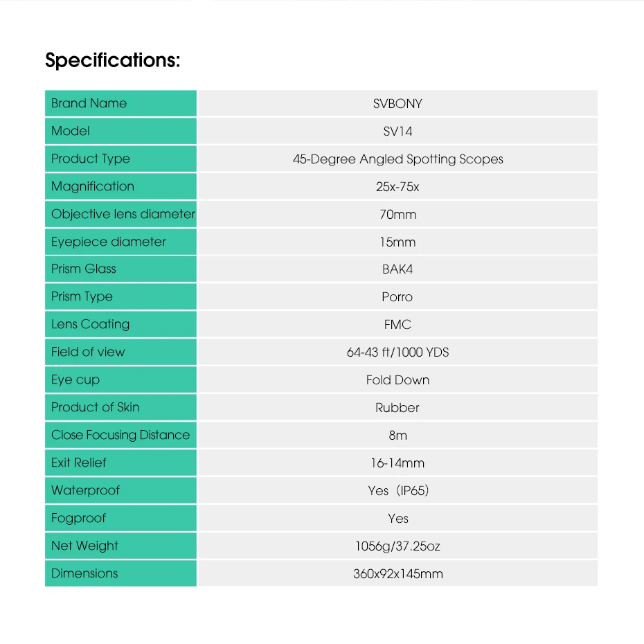Select the Brand Name label cell
Viewport: 644px width, 644px height.
tap(120, 103)
